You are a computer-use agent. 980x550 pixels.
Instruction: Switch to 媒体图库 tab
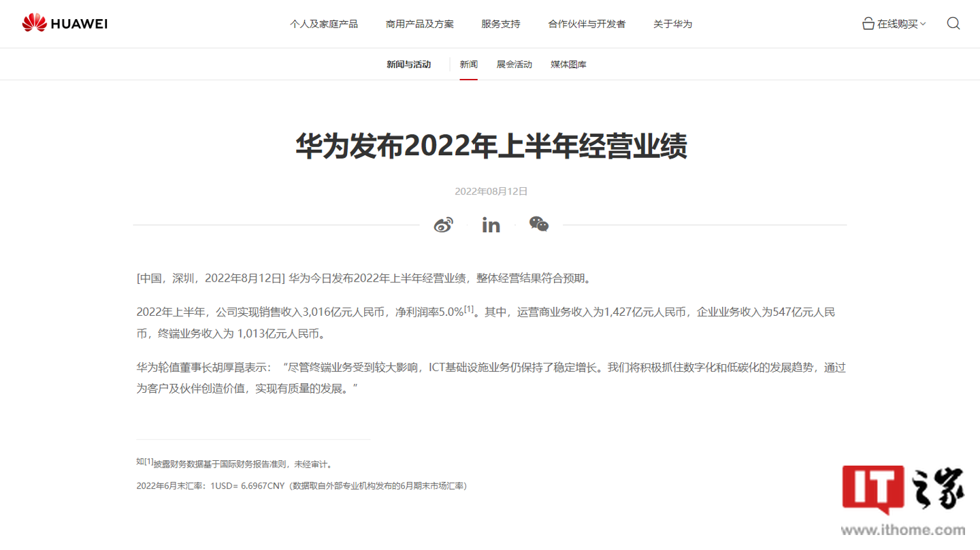(569, 65)
